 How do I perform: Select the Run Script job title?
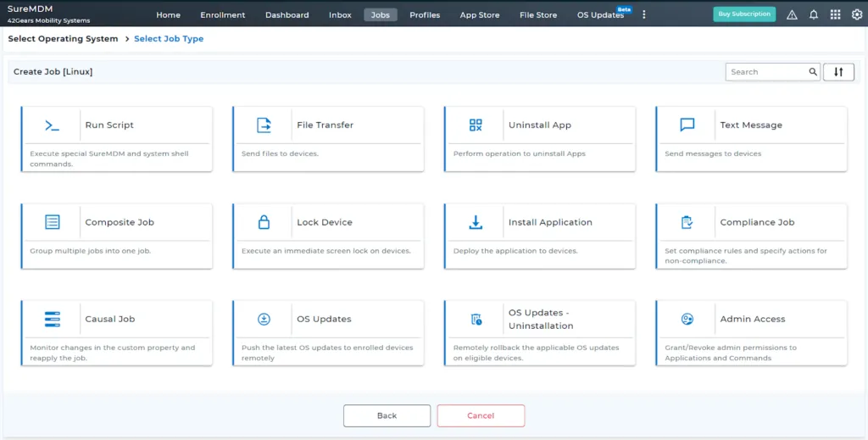pos(109,125)
